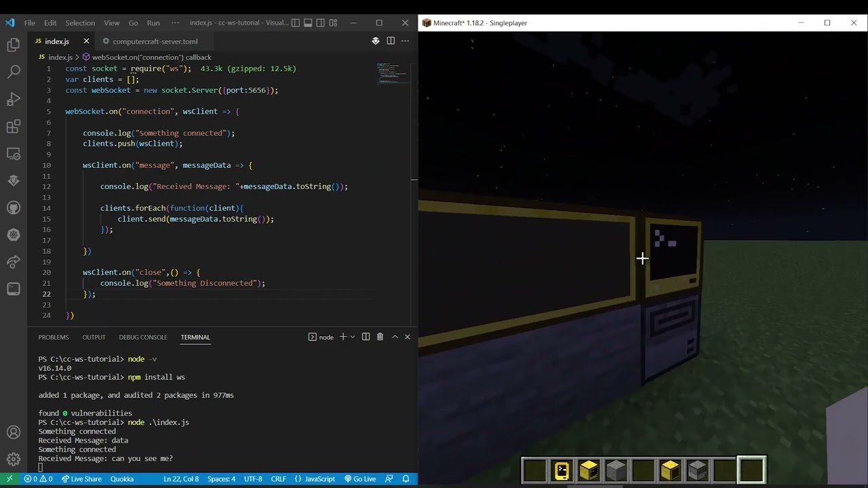Switch to PROBLEMS panel tab
Viewport: 868px width, 488px height.
pos(54,337)
